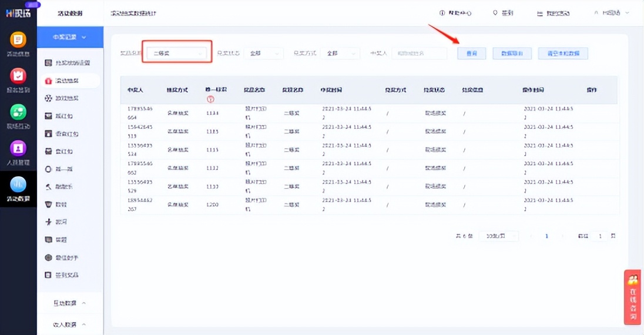Viewport: 644px width, 335px height.
Task: Click the table cell showing 1113
Action: (212, 150)
